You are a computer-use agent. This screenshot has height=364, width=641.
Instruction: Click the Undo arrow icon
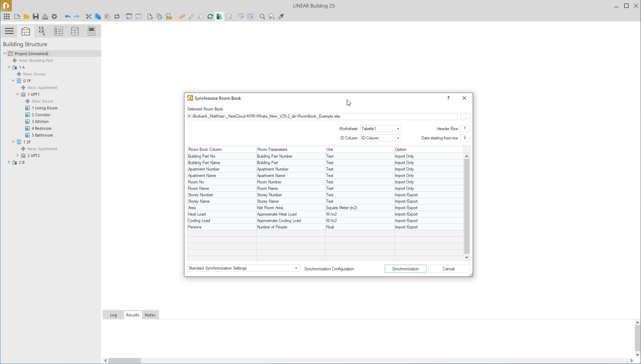(x=67, y=16)
